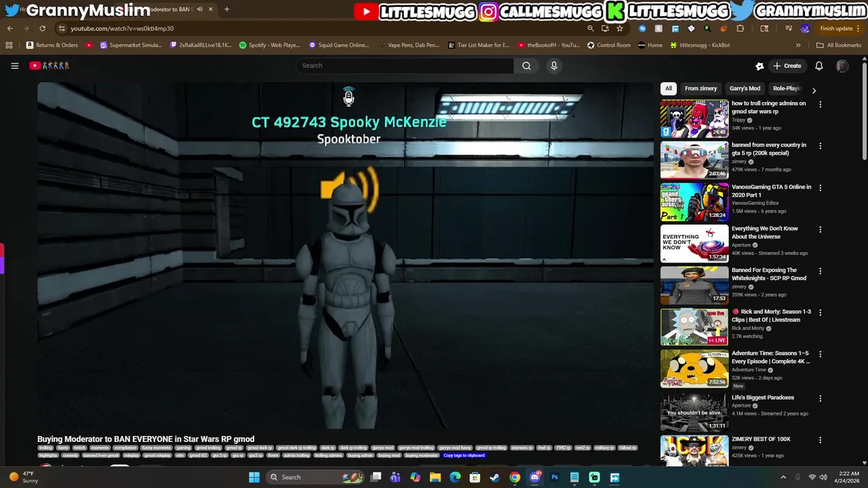The image size is (868, 488).
Task: Open options for 'banned from every country' video
Action: 820,146
